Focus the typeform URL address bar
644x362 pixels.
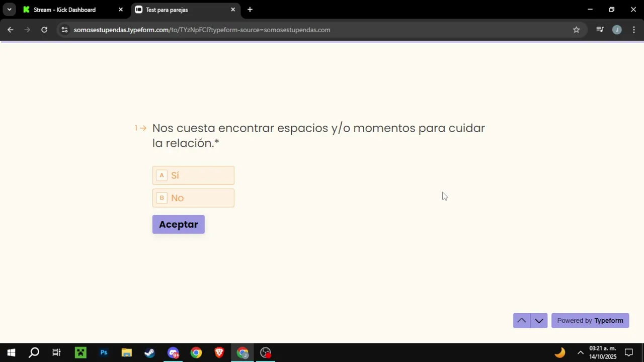tap(202, 30)
